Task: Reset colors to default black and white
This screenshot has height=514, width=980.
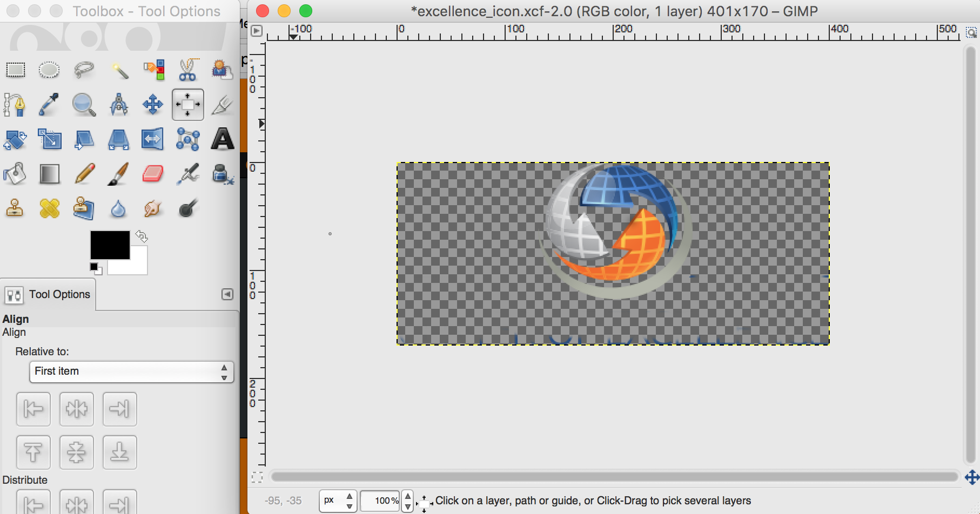Action: click(96, 268)
